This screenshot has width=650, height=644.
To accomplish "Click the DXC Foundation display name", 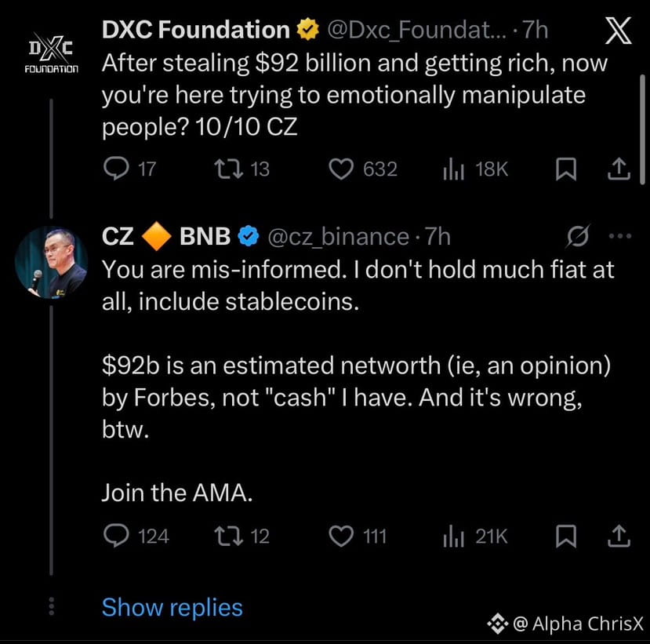I will [196, 31].
